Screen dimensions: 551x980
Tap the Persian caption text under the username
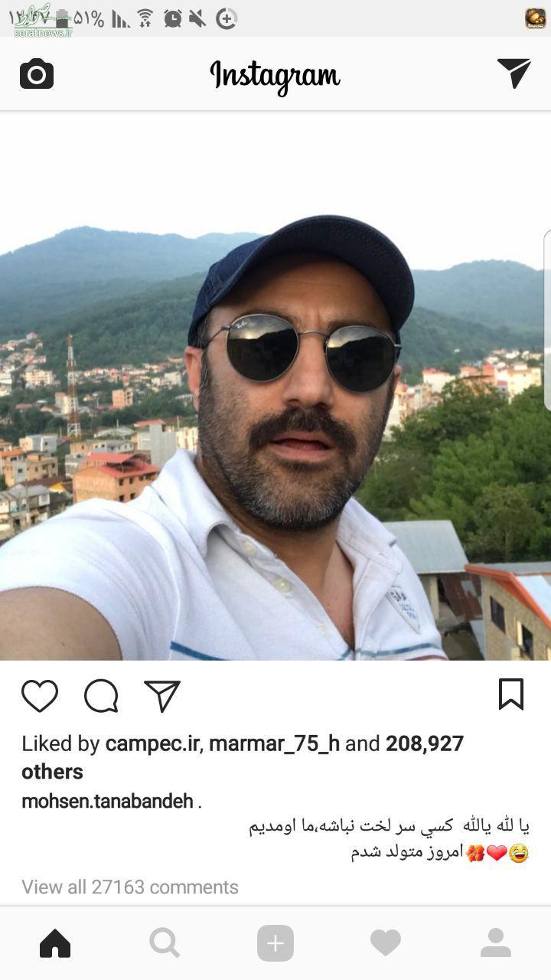[x=389, y=839]
